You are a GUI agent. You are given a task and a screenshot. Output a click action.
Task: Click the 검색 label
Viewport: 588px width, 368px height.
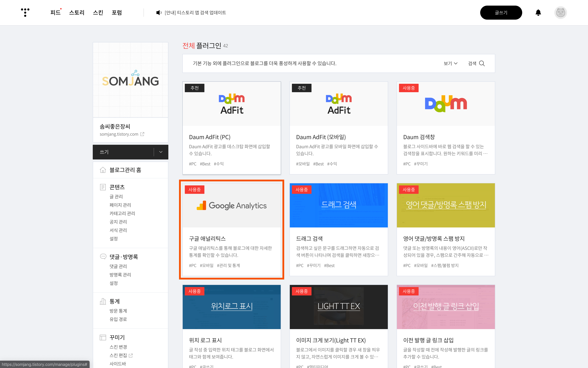[x=472, y=63]
